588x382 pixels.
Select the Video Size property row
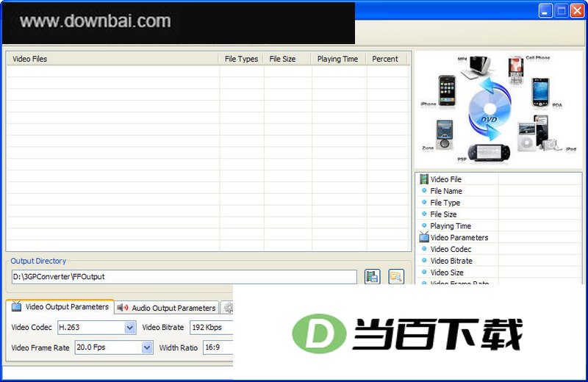pyautogui.click(x=499, y=272)
